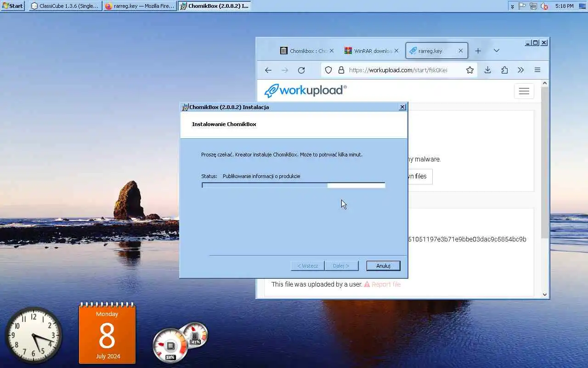This screenshot has height=368, width=588.
Task: Click the workupload logo
Action: 305,90
